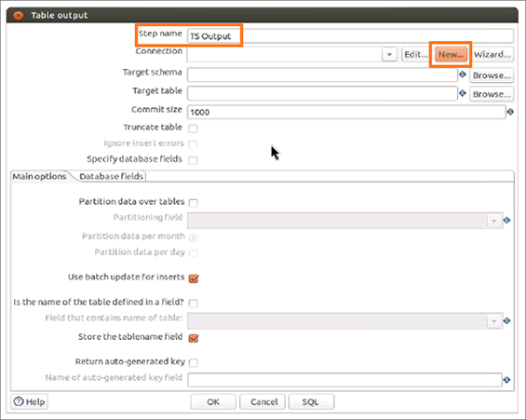Click variable icon next to Partitioning field
This screenshot has height=420, width=526.
[x=506, y=220]
